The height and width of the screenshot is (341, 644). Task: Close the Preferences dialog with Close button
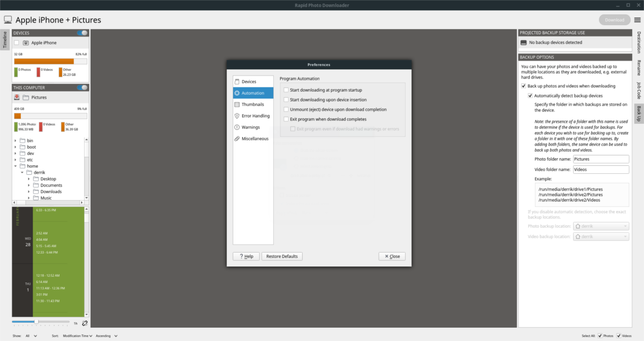[392, 256]
